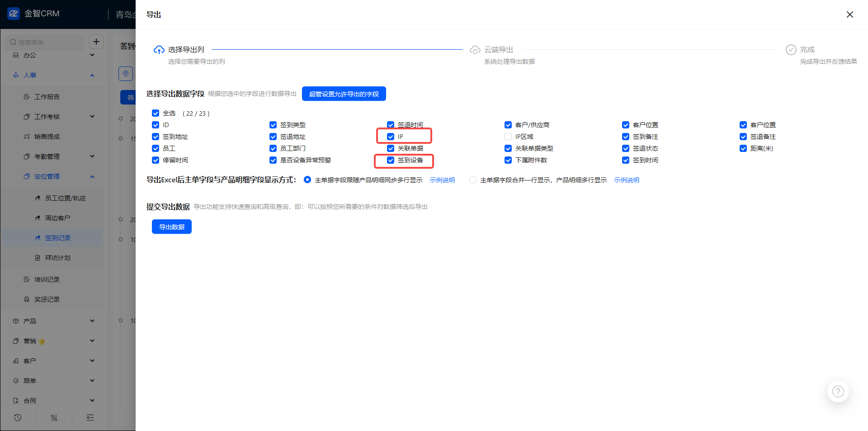Click the plus icon beside menu search
This screenshot has height=431, width=868.
[96, 42]
